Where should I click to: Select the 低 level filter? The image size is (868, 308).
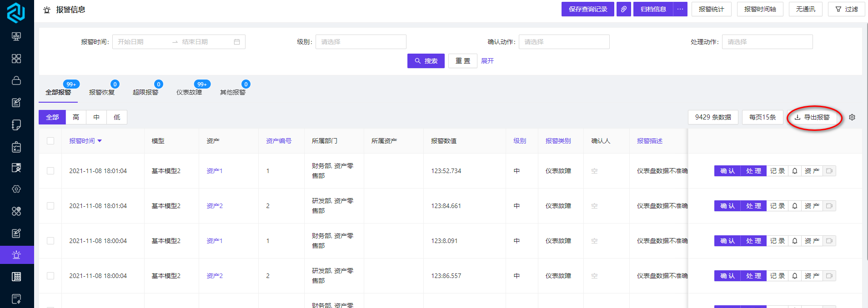coord(117,117)
